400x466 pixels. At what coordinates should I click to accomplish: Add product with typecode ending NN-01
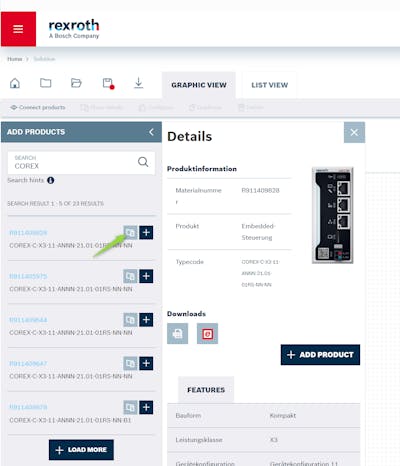coord(146,407)
